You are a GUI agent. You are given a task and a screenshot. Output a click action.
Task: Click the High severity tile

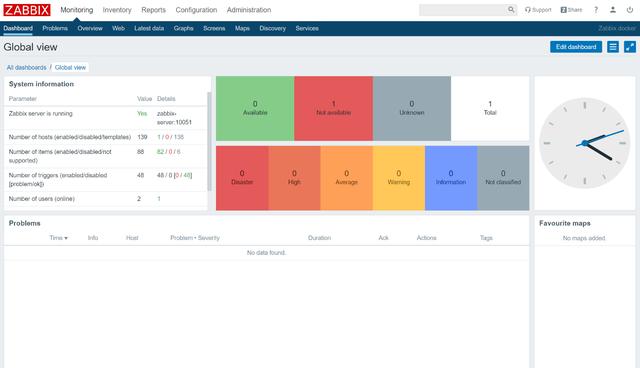tap(294, 178)
